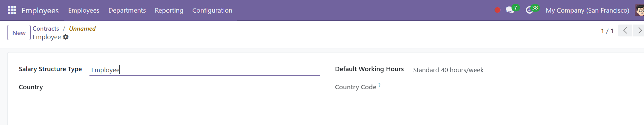Go back to Contracts breadcrumb
Image resolution: width=644 pixels, height=125 pixels.
click(46, 29)
